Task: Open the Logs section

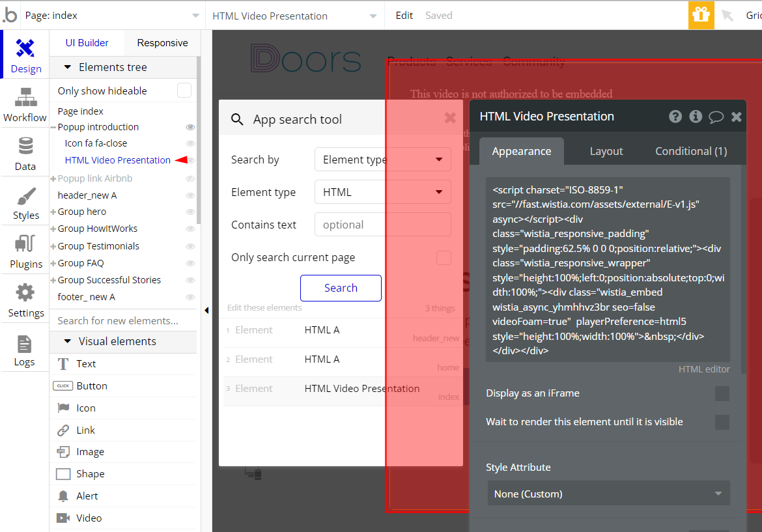Action: coord(25,348)
